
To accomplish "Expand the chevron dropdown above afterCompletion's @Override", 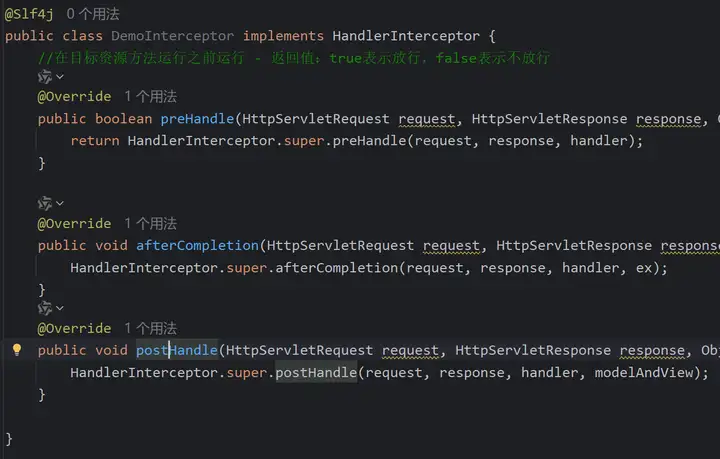I will click(60, 203).
